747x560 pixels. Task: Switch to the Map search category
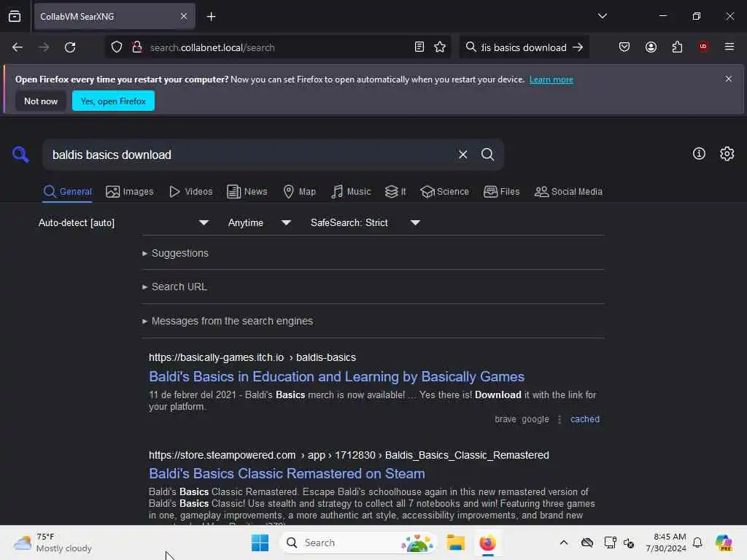tap(299, 192)
